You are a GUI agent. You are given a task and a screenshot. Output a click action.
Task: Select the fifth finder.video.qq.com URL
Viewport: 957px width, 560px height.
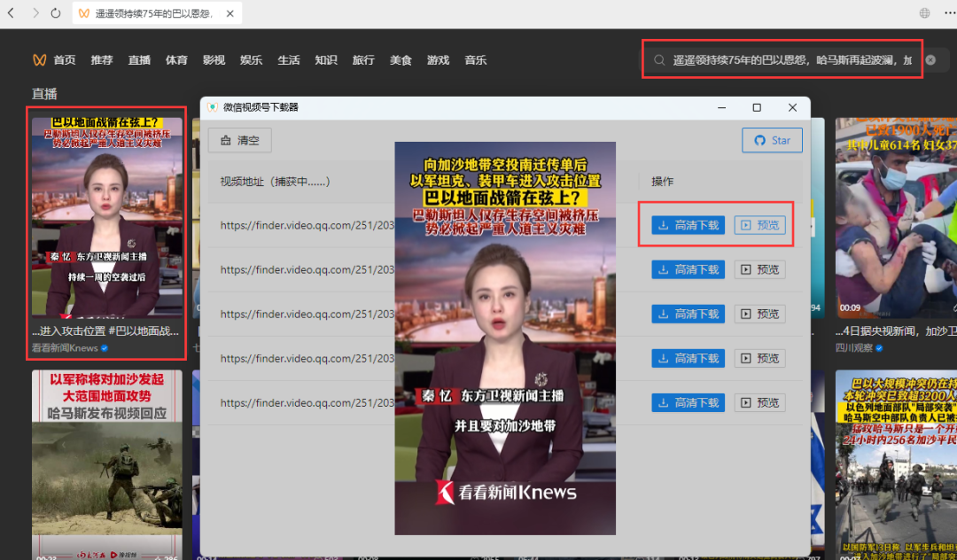[307, 402]
